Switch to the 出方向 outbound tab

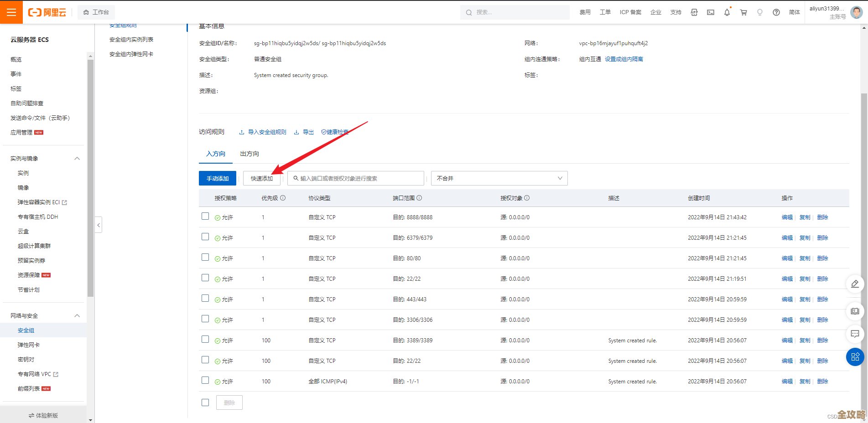(249, 154)
